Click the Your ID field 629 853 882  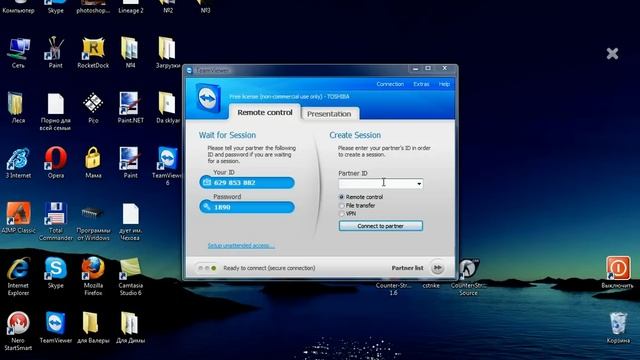click(247, 182)
